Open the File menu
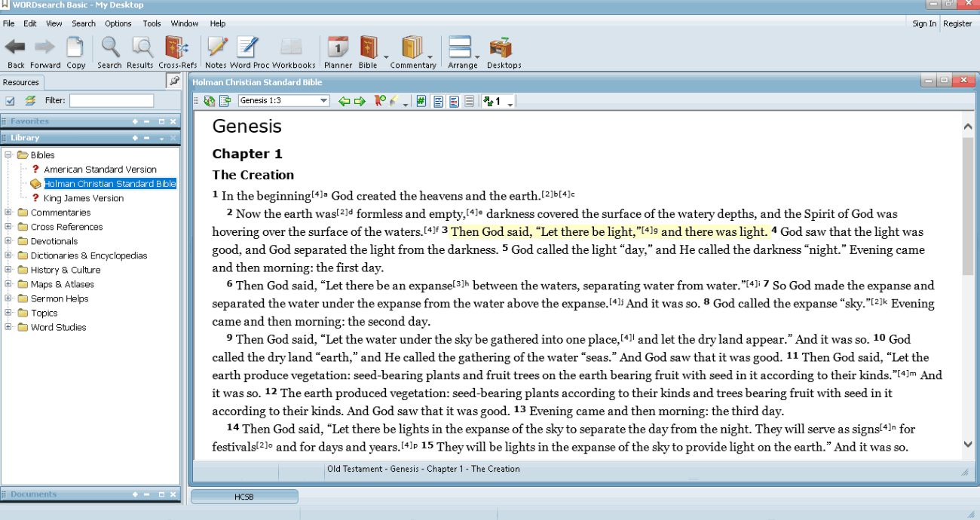980x520 pixels. click(x=8, y=23)
